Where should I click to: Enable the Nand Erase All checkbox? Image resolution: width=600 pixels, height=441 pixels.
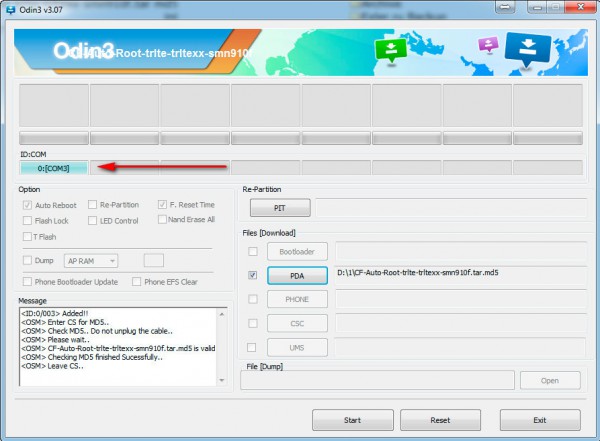[162, 219]
